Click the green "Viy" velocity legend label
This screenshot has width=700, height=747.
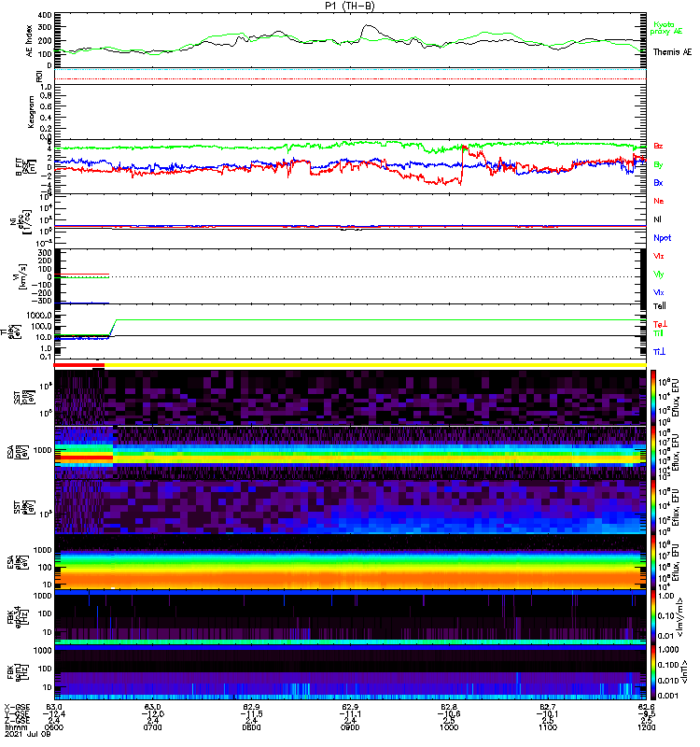coord(659,275)
